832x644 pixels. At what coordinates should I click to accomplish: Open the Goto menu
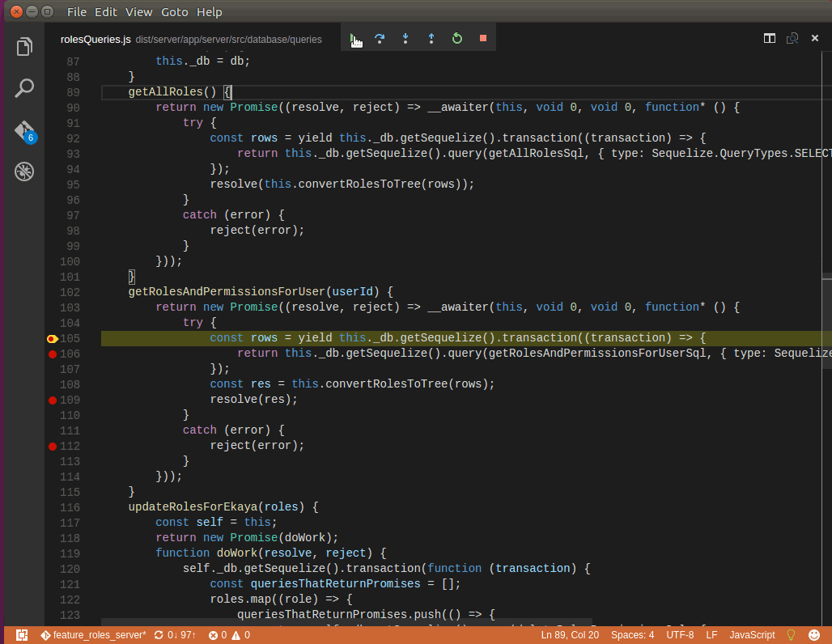(174, 11)
